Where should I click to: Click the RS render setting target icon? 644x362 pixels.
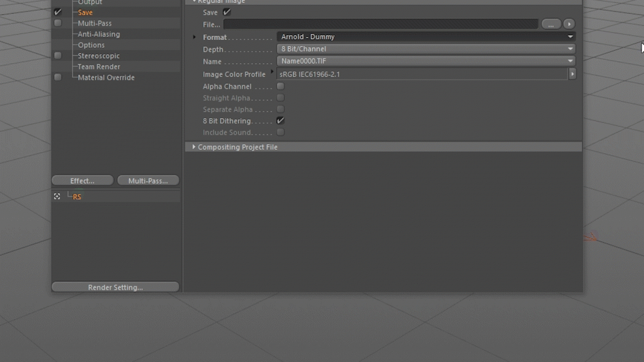(x=57, y=196)
